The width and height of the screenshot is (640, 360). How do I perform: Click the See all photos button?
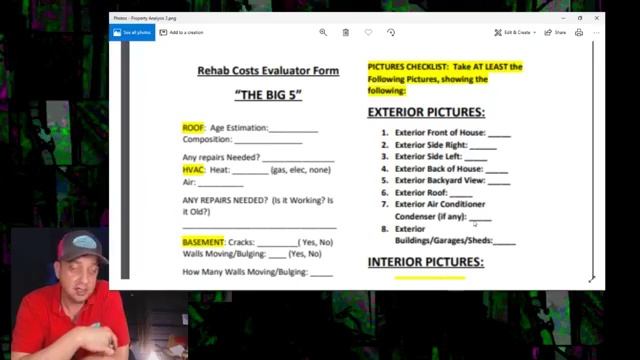pos(132,33)
